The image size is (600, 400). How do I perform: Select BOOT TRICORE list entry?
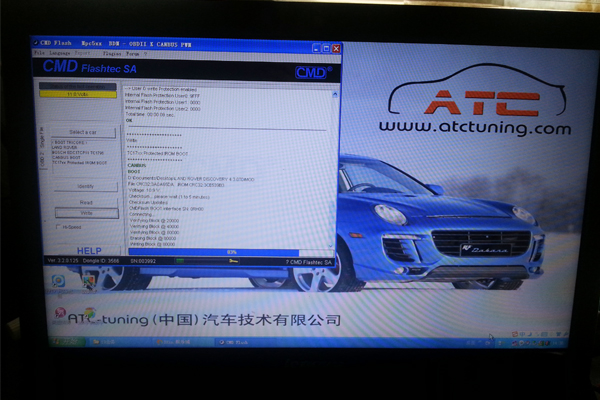point(70,142)
